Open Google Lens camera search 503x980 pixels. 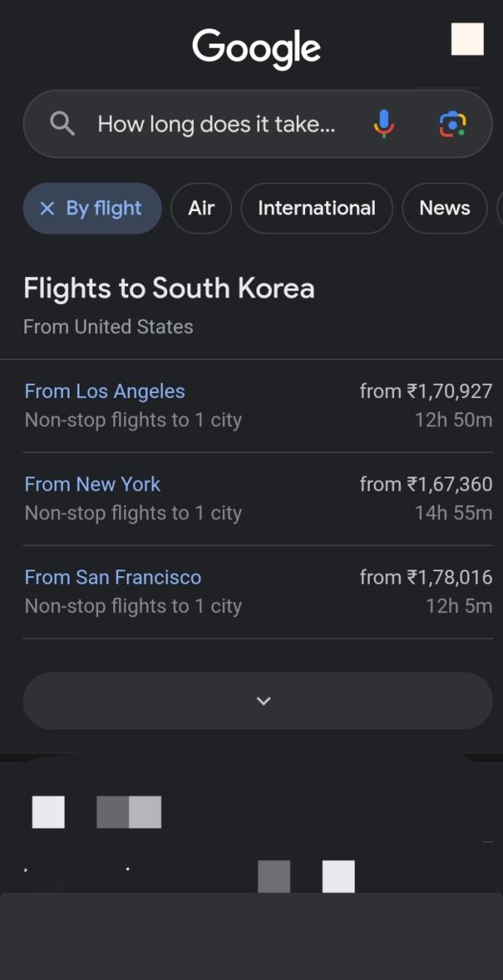point(453,124)
